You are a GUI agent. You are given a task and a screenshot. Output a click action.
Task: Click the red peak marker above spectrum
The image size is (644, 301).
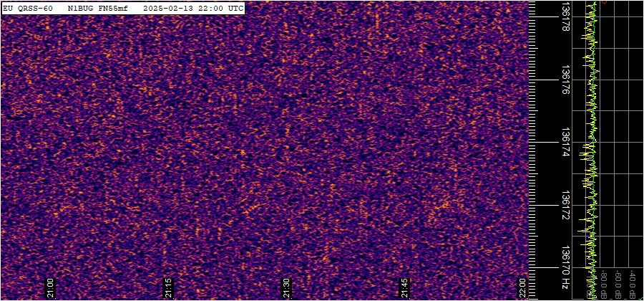604,2
